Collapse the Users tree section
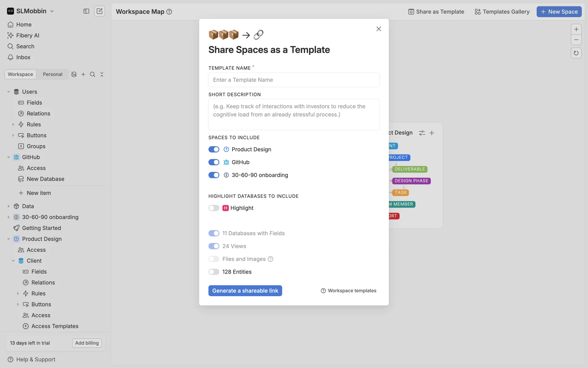The image size is (588, 368). click(x=9, y=92)
